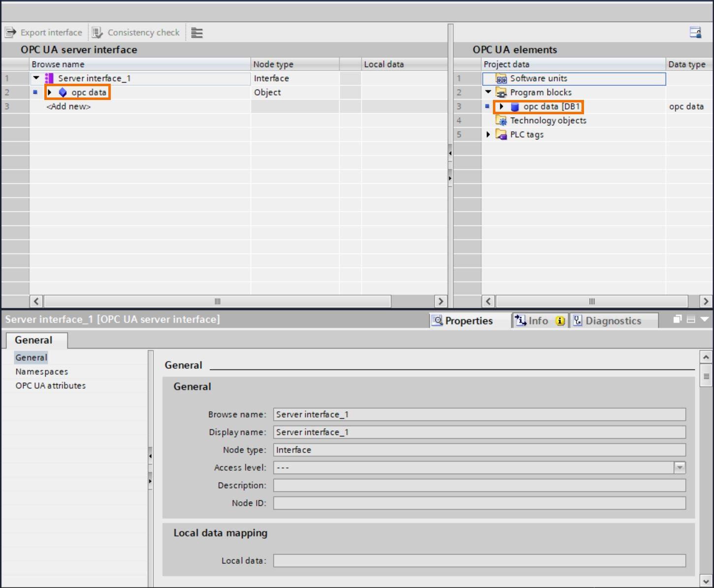The width and height of the screenshot is (714, 588).
Task: Click the yellow info indicator icon
Action: pyautogui.click(x=560, y=321)
